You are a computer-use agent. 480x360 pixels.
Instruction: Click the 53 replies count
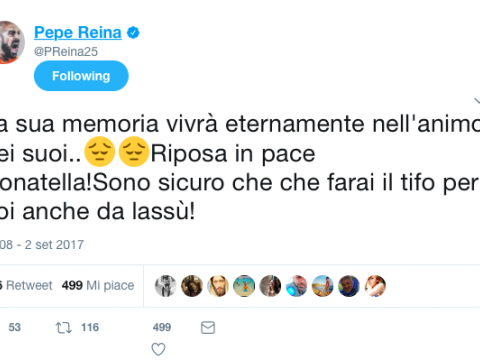(14, 327)
